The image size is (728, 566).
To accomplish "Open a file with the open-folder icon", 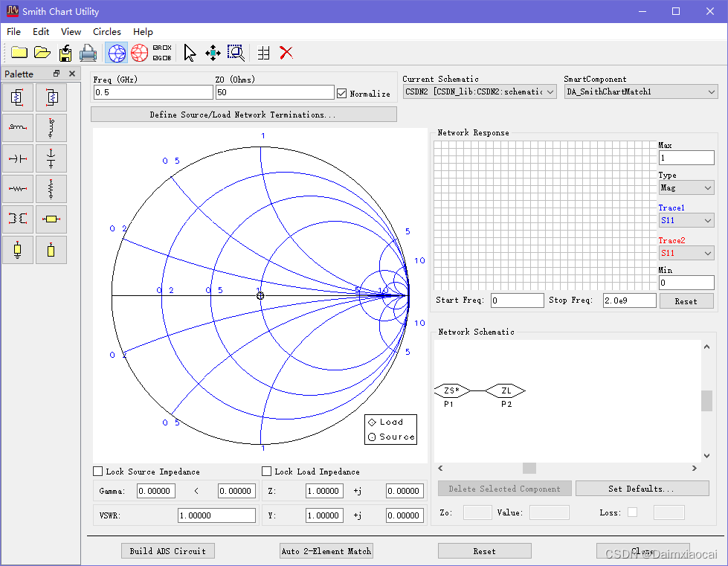I will [x=42, y=53].
